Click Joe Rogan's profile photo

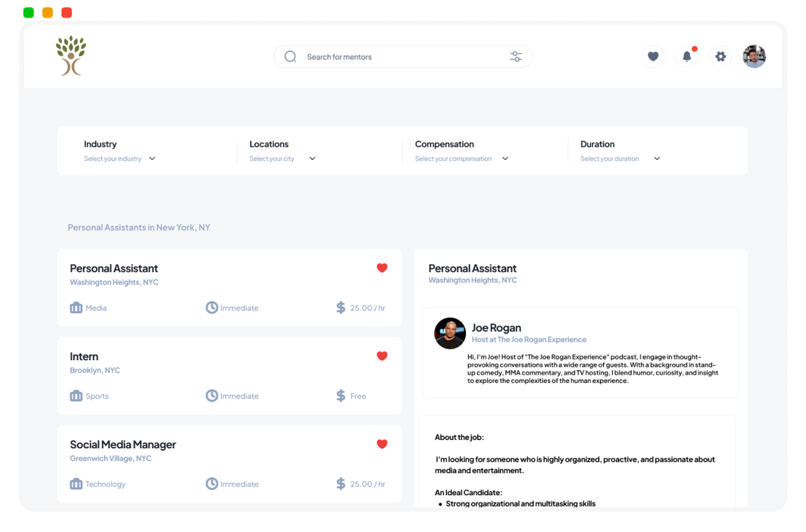tap(450, 333)
